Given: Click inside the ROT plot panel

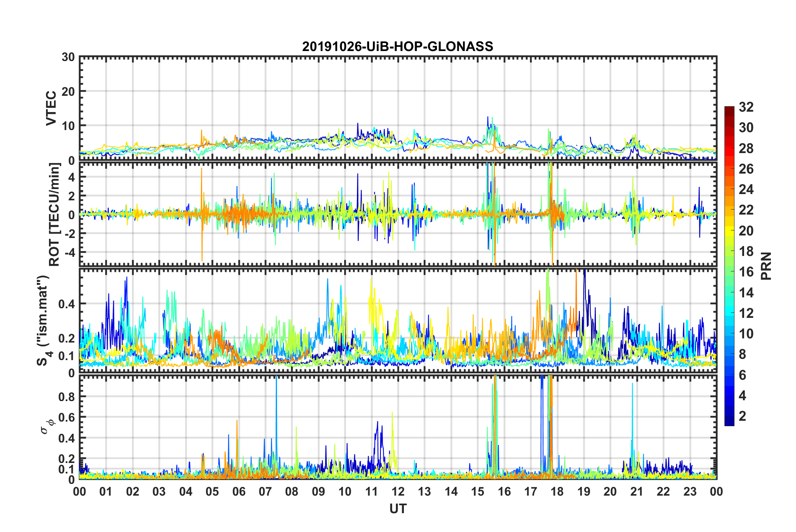Looking at the screenshot, I should tap(398, 214).
